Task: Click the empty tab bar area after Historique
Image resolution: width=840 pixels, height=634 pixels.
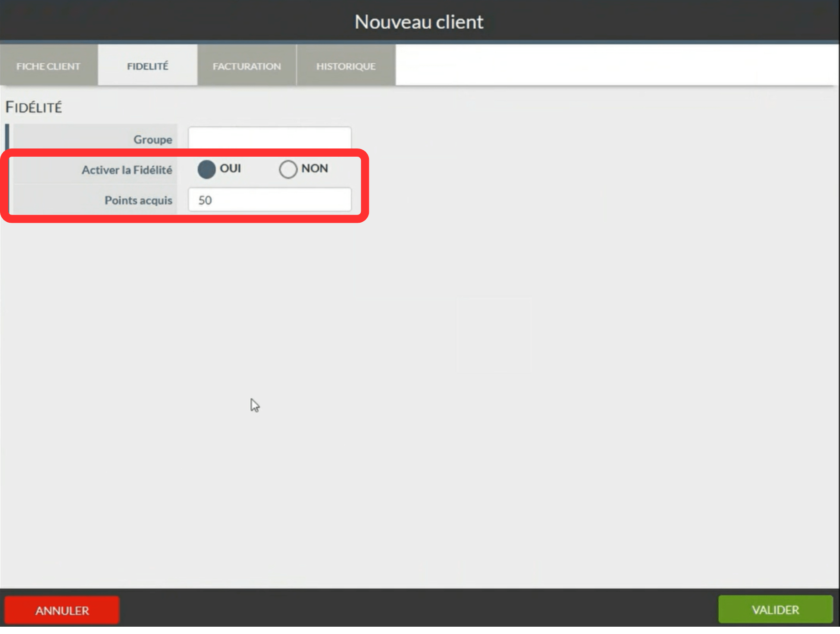Action: [615, 65]
